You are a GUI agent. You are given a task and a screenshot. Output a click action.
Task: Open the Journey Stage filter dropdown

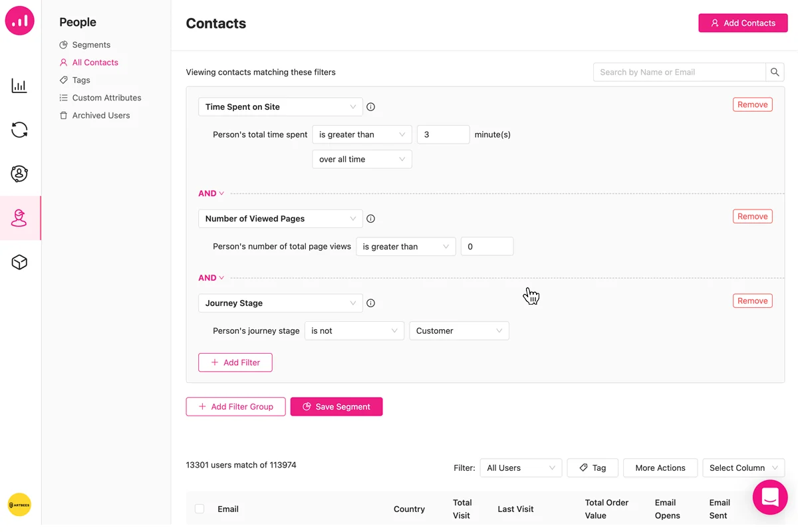281,303
